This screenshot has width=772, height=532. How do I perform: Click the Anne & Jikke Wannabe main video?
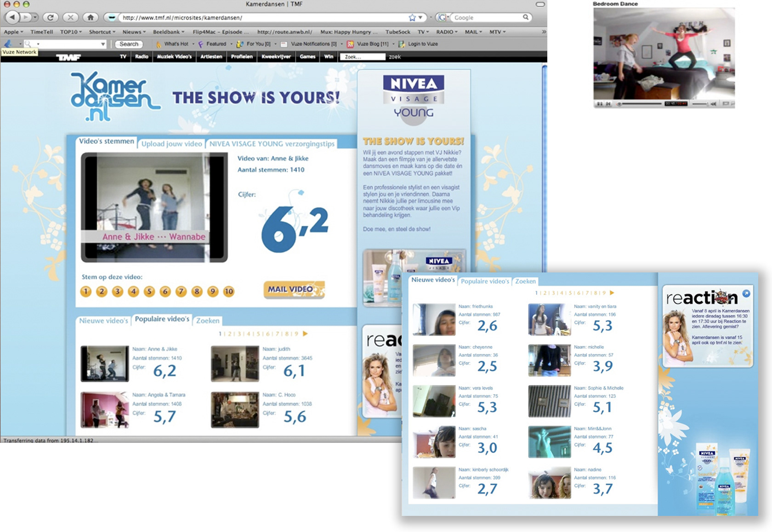click(x=154, y=207)
